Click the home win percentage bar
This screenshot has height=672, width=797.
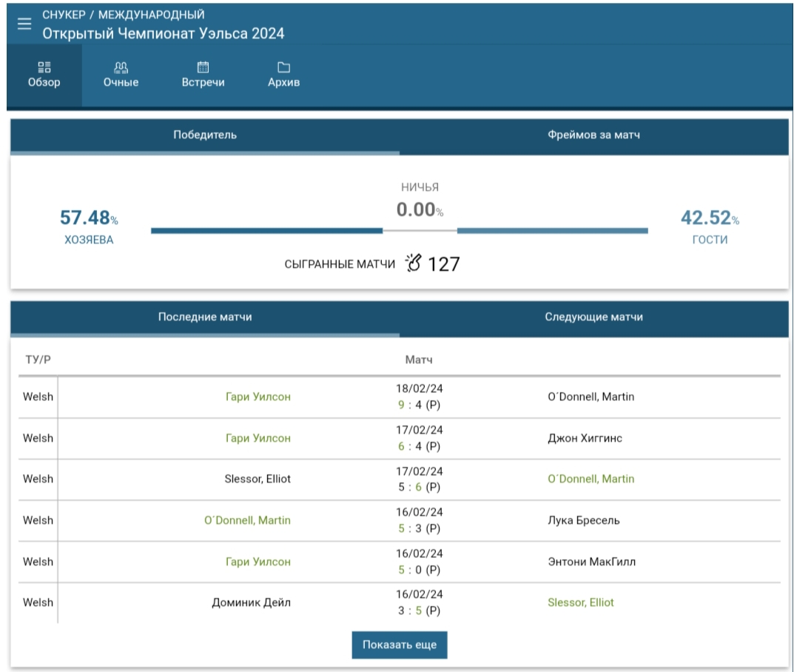click(266, 231)
